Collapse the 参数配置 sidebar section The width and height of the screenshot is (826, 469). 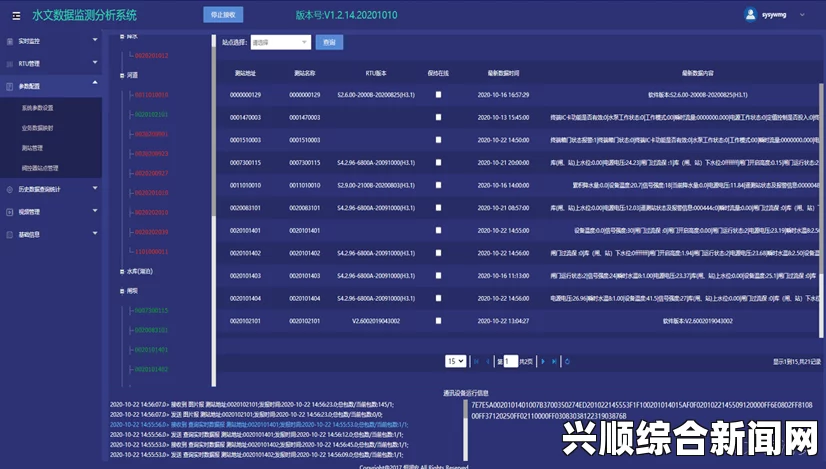pyautogui.click(x=95, y=83)
